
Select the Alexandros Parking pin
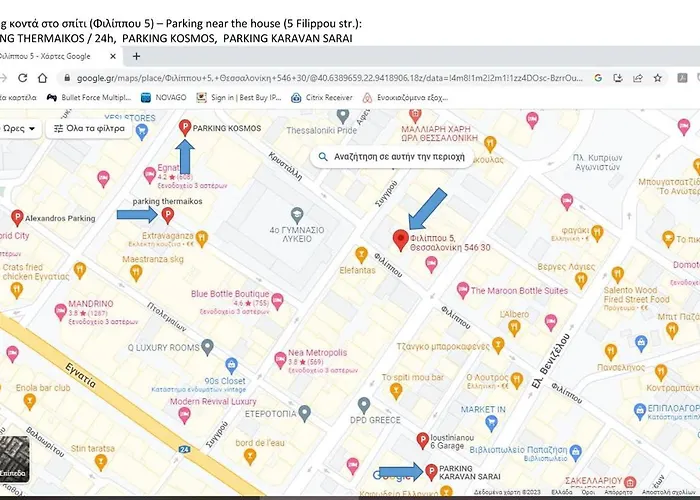17,218
